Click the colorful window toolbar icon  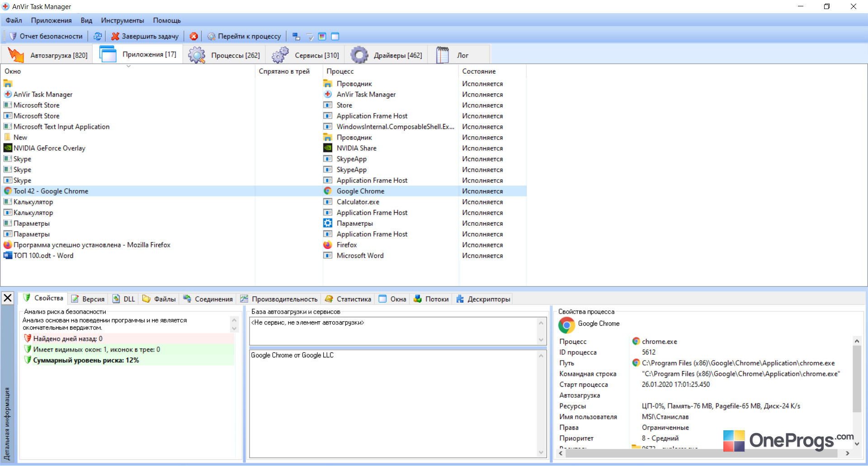322,36
